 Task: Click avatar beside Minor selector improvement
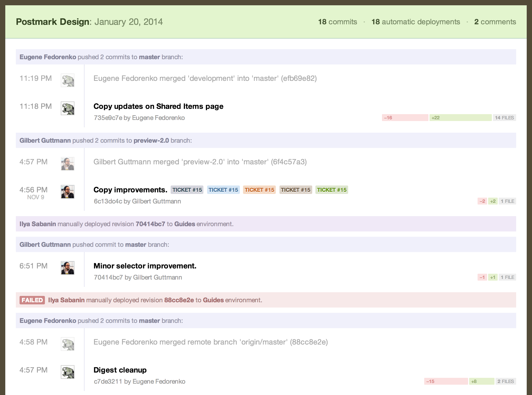[x=68, y=268]
